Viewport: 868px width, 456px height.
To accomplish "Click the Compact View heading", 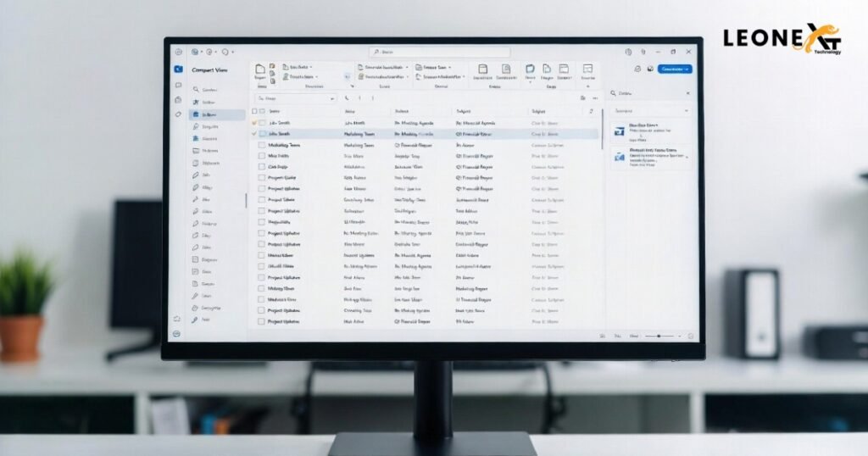I will [210, 70].
